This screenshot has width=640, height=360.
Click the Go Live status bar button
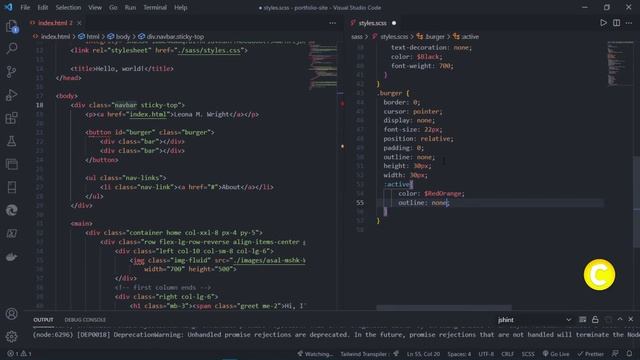[x=556, y=354]
